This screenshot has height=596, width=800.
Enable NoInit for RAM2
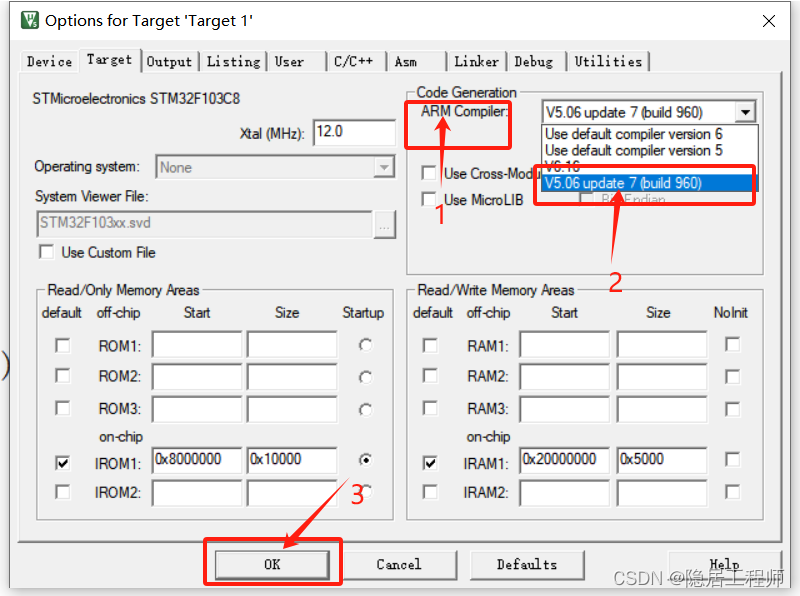coord(733,377)
